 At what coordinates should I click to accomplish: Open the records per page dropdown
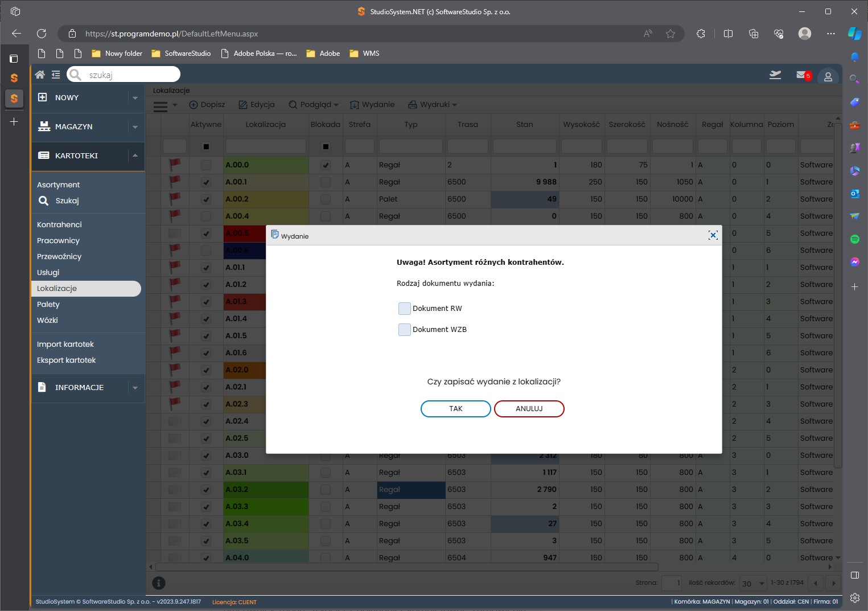coord(752,583)
